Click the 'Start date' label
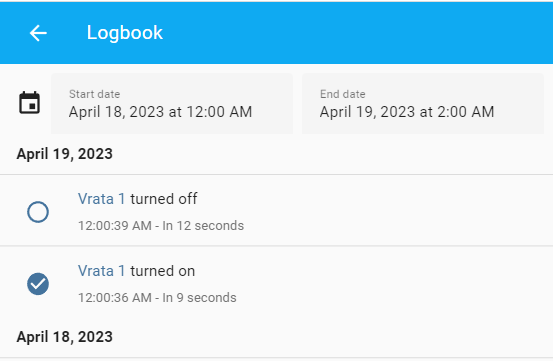553x361 pixels. pyautogui.click(x=95, y=94)
